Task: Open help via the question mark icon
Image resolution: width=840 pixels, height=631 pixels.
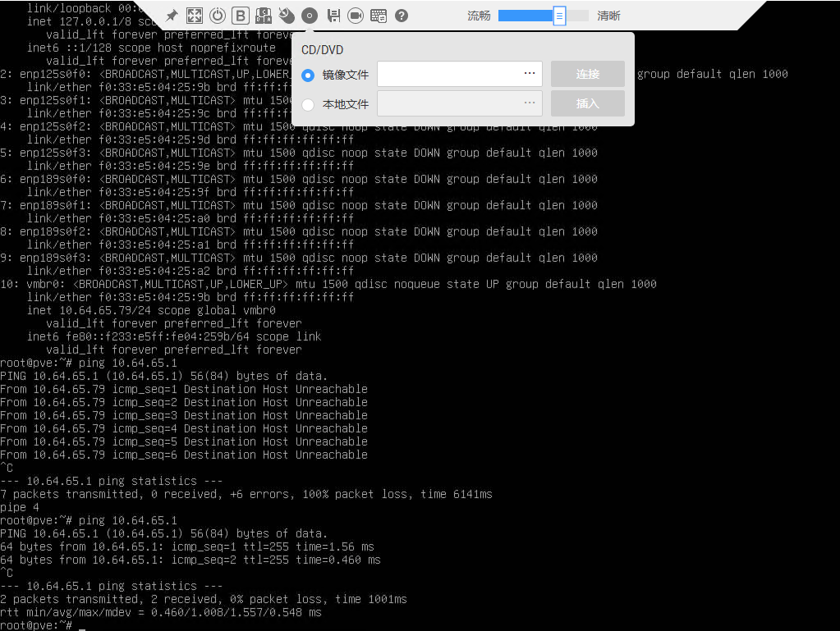Action: tap(401, 15)
